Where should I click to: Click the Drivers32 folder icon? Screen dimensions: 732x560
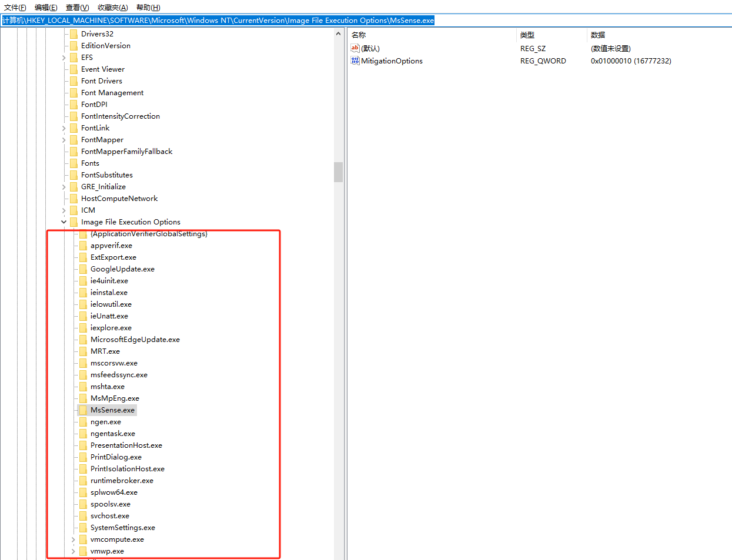[73, 33]
